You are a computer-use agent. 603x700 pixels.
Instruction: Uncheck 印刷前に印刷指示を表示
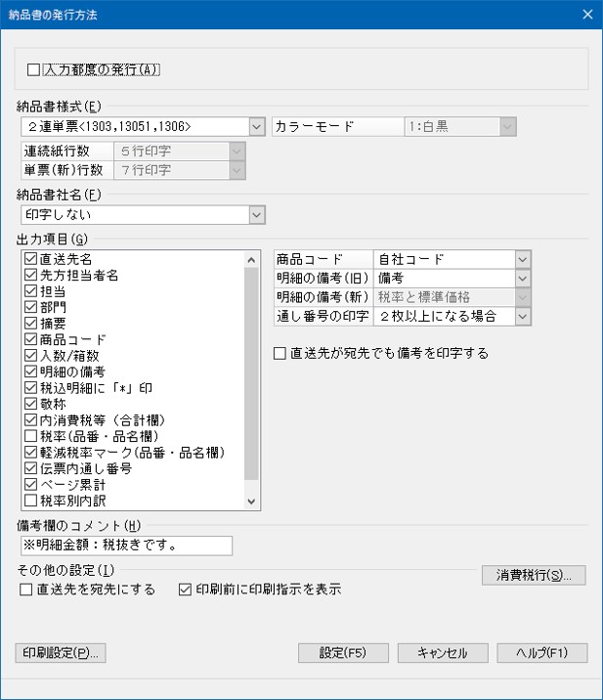click(x=186, y=590)
